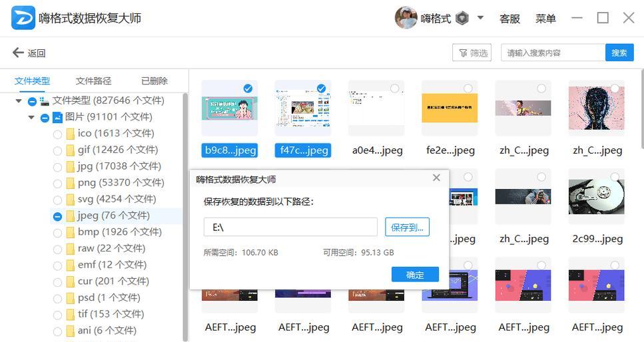Click the app logo icon in title bar
The image size is (644, 342).
point(23,18)
